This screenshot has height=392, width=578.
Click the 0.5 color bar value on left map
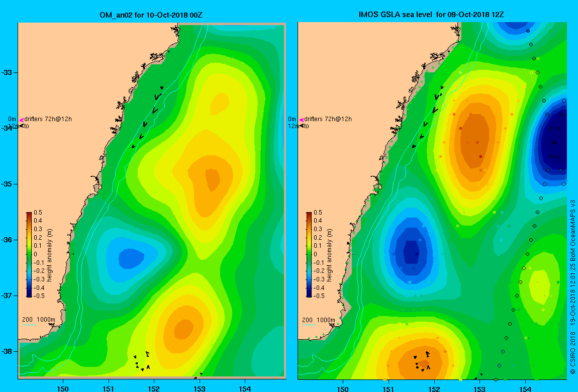tap(38, 213)
